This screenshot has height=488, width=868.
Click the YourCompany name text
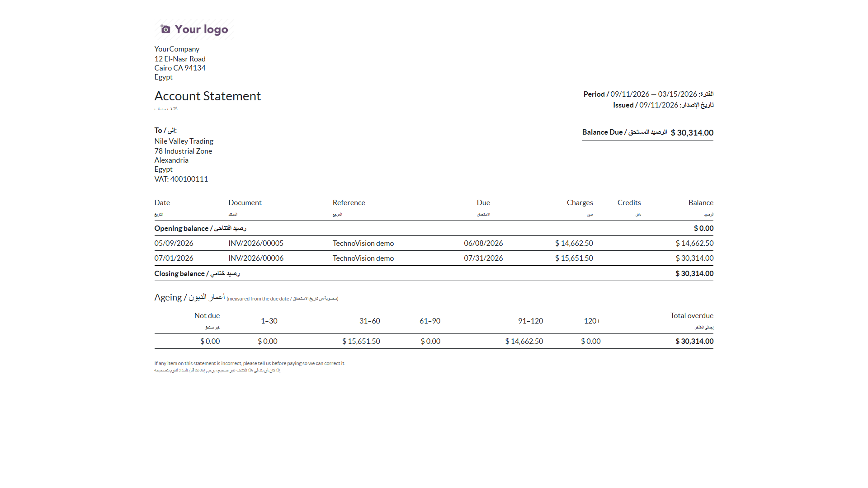click(177, 49)
